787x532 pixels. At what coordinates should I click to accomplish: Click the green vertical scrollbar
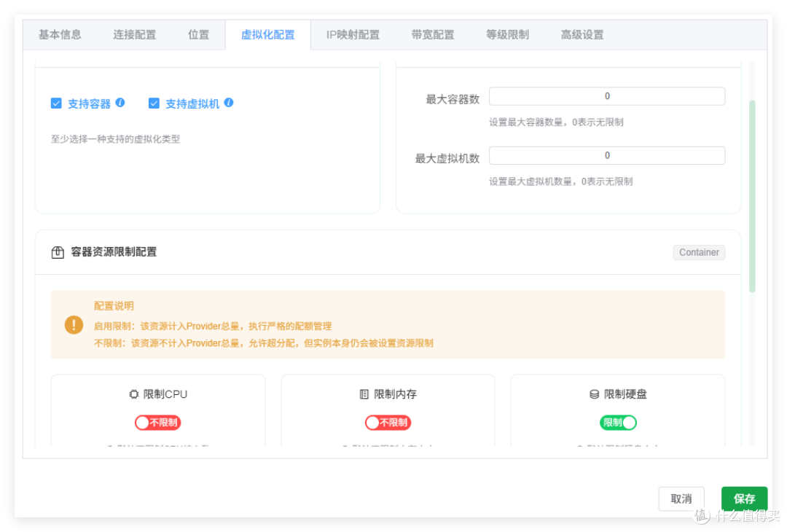click(752, 196)
